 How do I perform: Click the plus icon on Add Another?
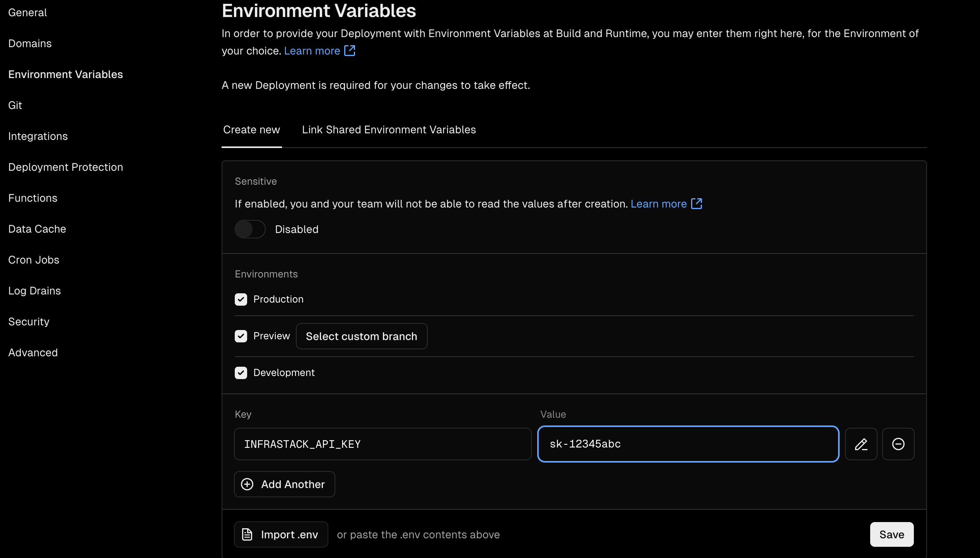(x=247, y=484)
